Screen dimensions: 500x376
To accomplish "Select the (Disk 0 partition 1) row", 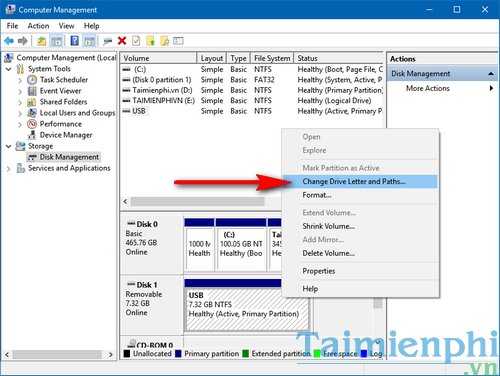I will pos(252,80).
